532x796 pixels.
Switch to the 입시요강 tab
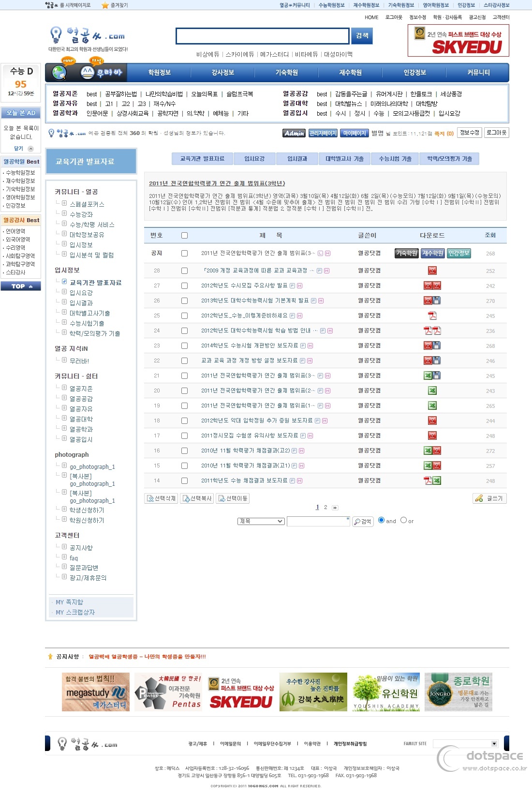pos(254,159)
